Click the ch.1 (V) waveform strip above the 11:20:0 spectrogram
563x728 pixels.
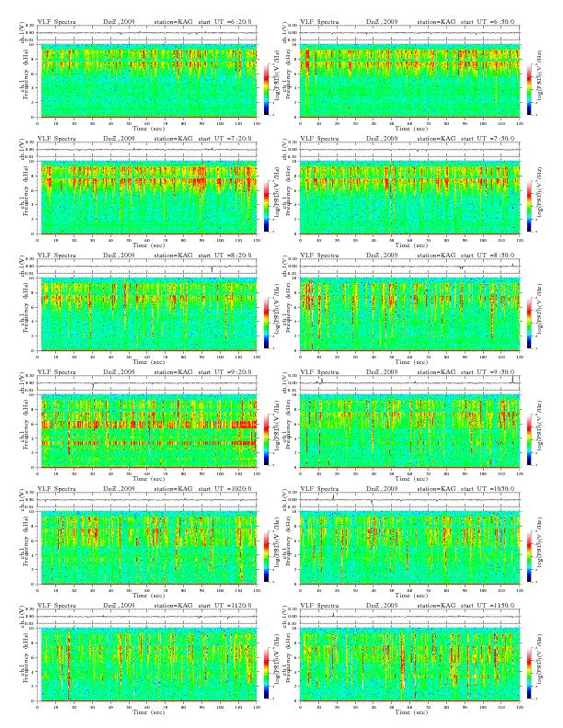147,617
